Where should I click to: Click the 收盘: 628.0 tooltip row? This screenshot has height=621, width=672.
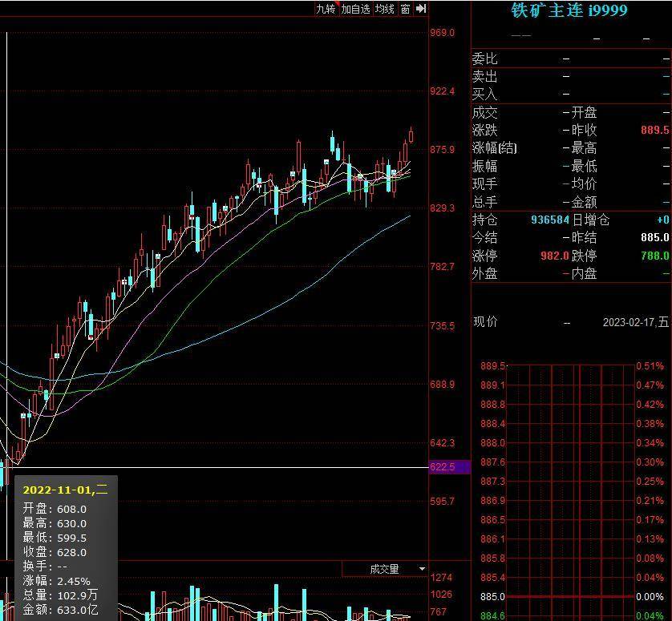(x=55, y=552)
